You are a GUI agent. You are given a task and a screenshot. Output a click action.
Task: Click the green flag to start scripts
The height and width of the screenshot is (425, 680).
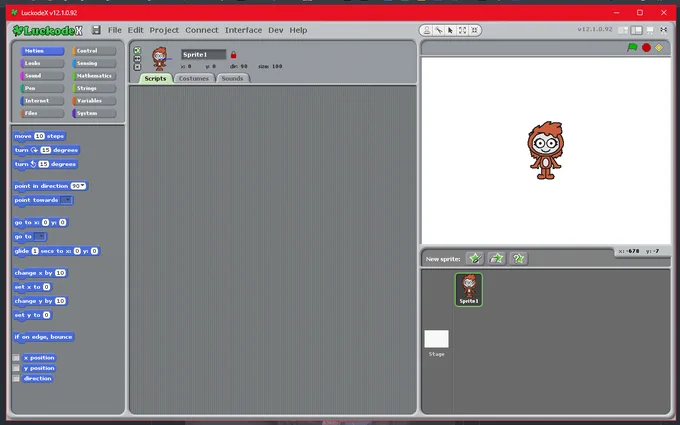pyautogui.click(x=632, y=47)
